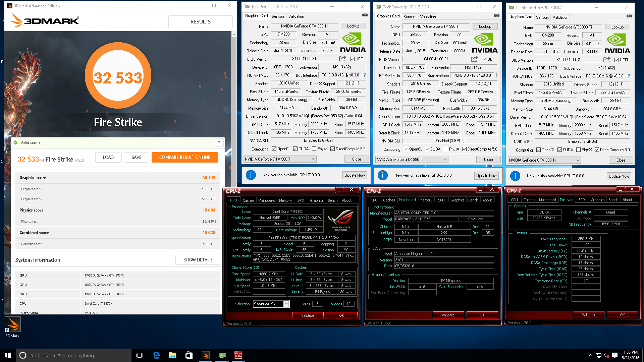Click Physics score 19 044 value
The width and height of the screenshot is (644, 362).
(x=209, y=210)
